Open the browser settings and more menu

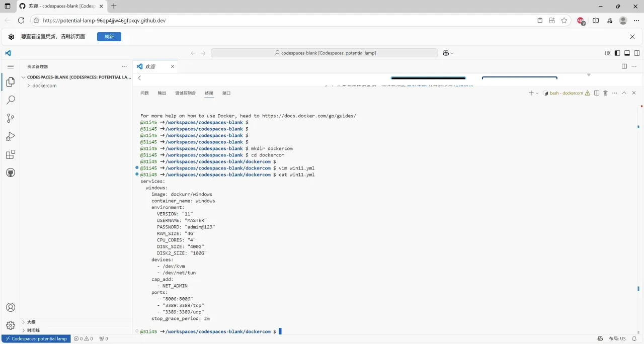(x=636, y=21)
